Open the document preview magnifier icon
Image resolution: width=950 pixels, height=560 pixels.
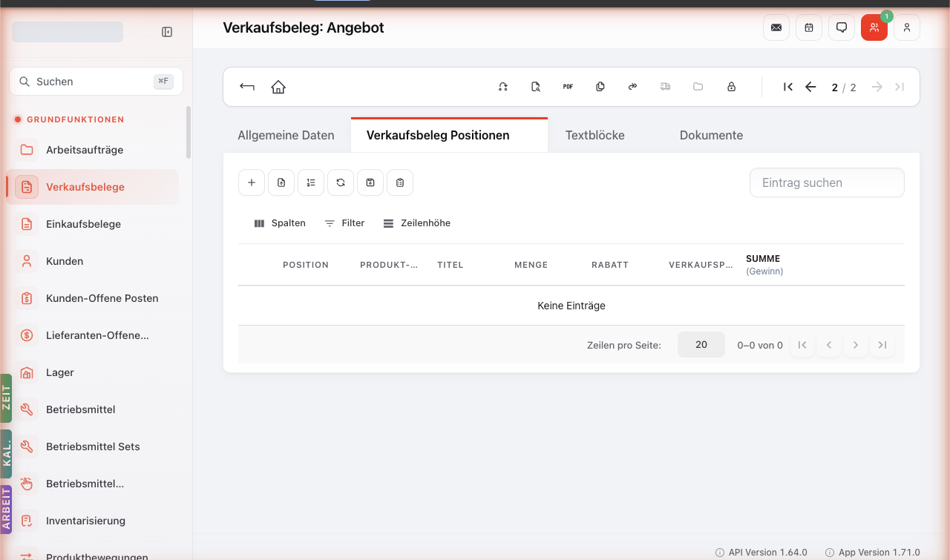click(x=536, y=87)
